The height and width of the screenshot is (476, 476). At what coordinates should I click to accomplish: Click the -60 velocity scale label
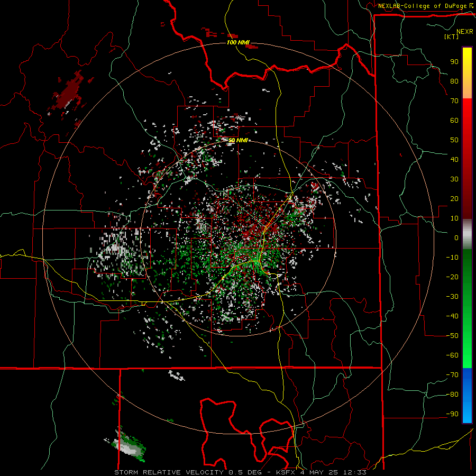[452, 355]
